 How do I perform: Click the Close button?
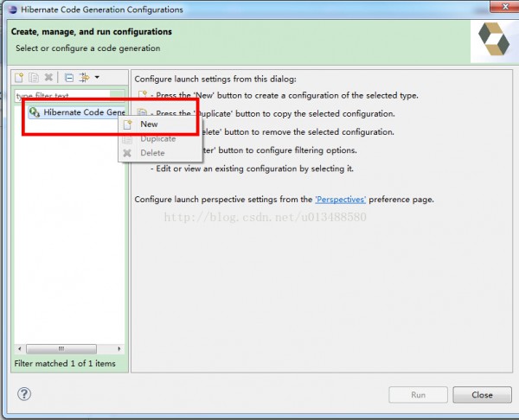tap(482, 395)
